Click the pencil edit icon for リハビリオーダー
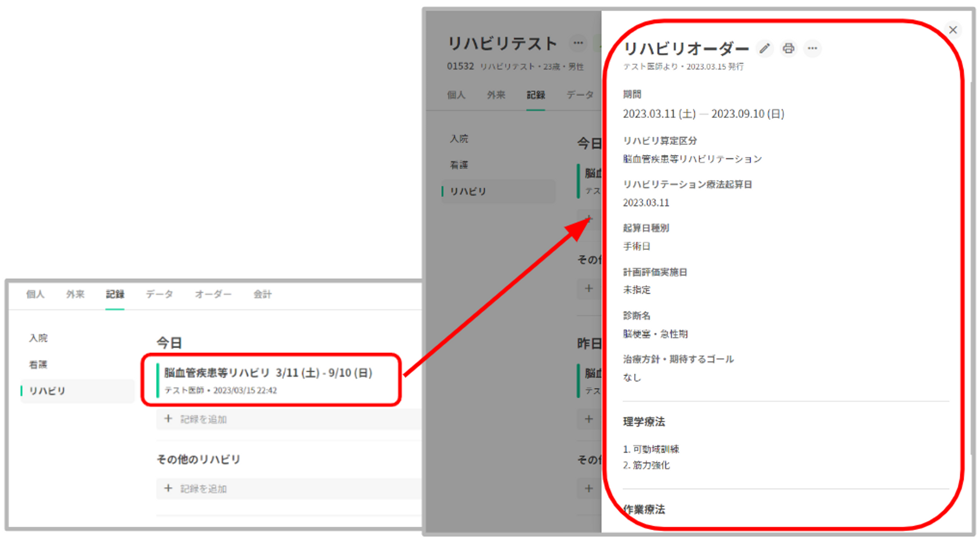The height and width of the screenshot is (543, 980). [764, 48]
